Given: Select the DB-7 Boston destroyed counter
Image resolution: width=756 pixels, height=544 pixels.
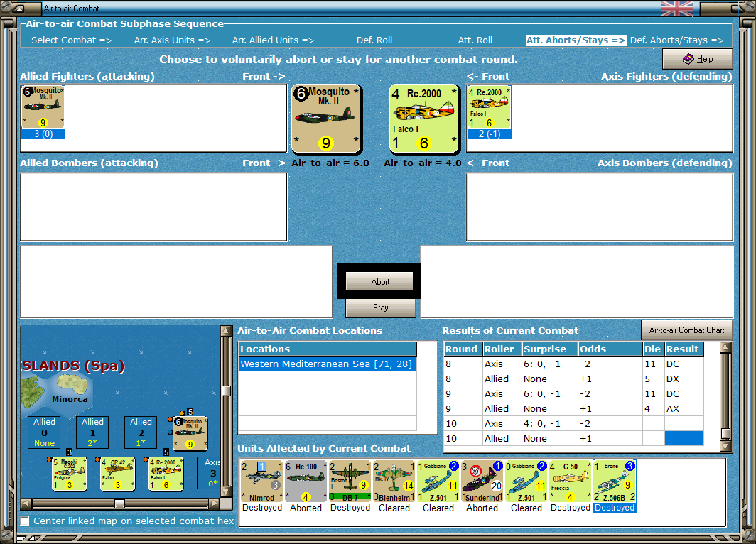Looking at the screenshot, I should (350, 482).
